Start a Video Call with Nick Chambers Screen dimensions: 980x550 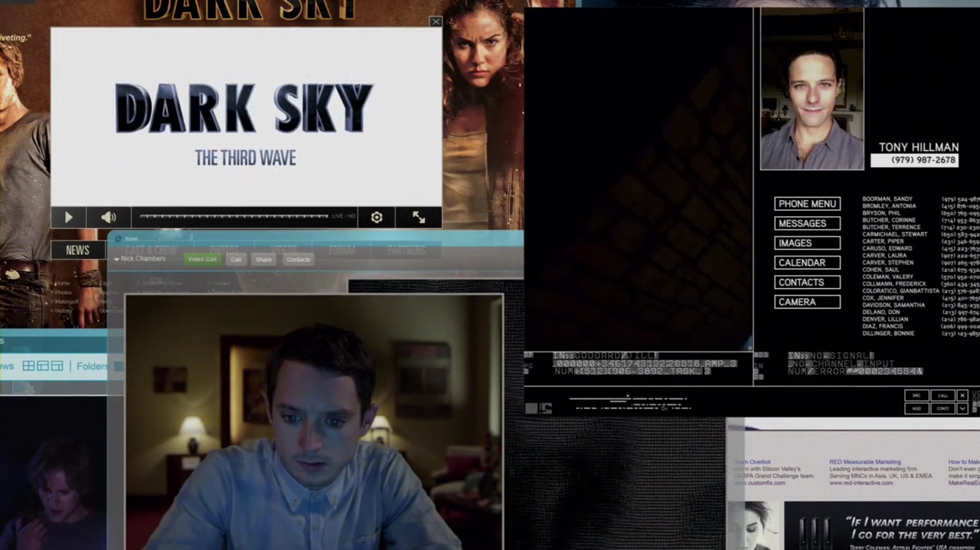pos(202,259)
